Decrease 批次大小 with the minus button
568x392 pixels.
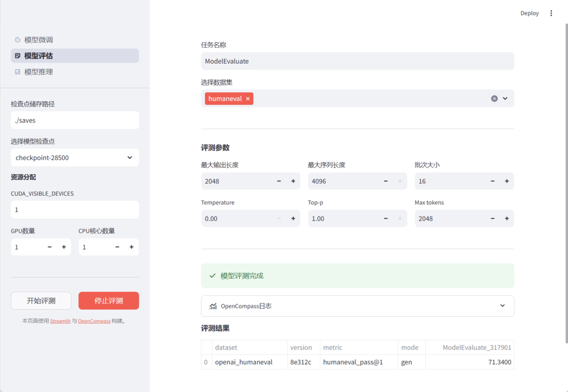click(493, 181)
